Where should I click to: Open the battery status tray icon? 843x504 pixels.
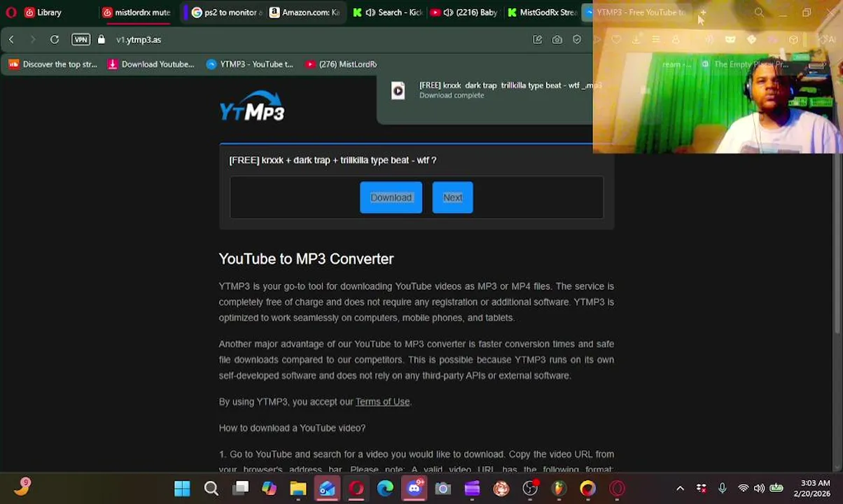pyautogui.click(x=776, y=489)
